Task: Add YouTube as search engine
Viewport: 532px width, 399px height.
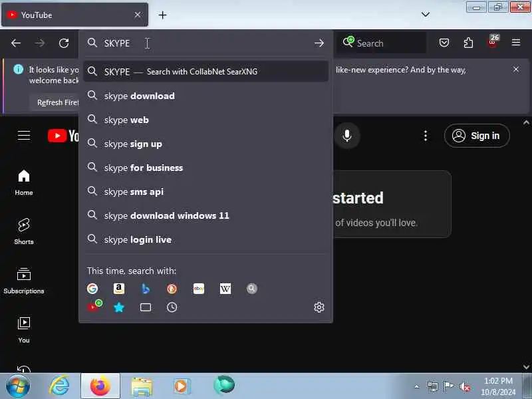Action: pyautogui.click(x=94, y=306)
